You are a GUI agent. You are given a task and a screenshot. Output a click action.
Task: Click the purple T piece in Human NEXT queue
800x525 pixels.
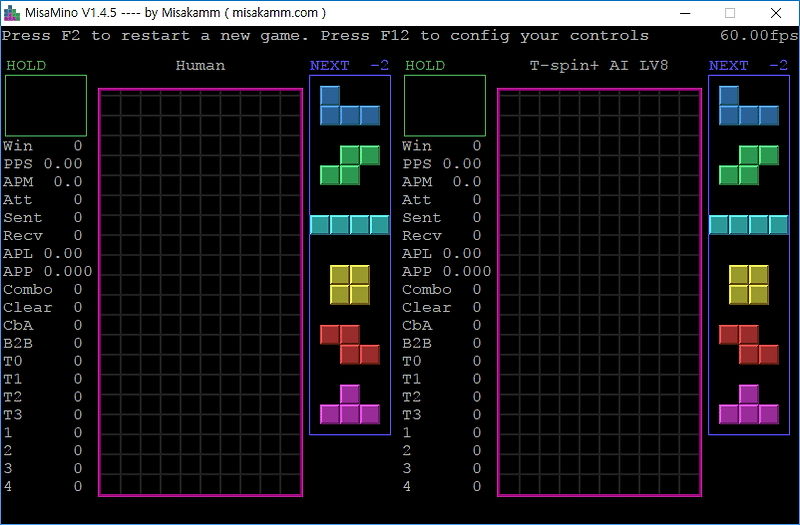(350, 404)
